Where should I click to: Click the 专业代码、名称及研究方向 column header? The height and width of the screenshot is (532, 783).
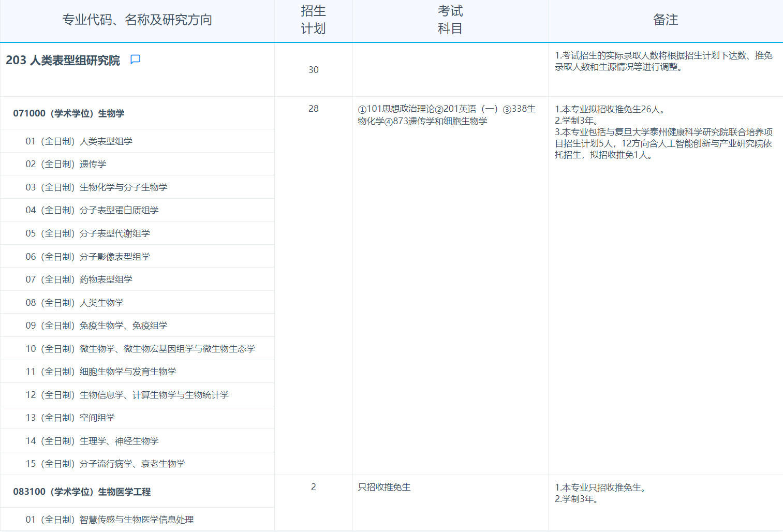(x=138, y=20)
